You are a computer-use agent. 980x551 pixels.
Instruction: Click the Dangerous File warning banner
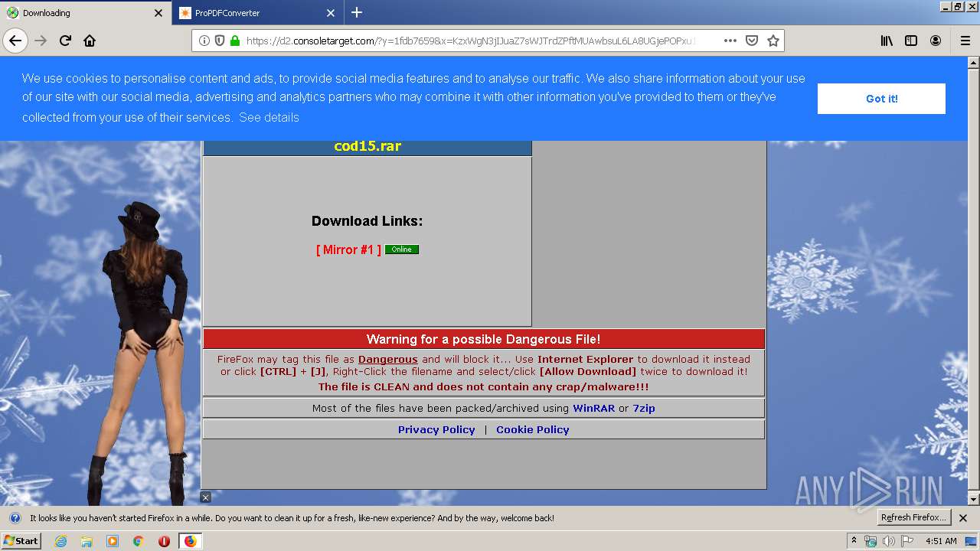pos(484,339)
